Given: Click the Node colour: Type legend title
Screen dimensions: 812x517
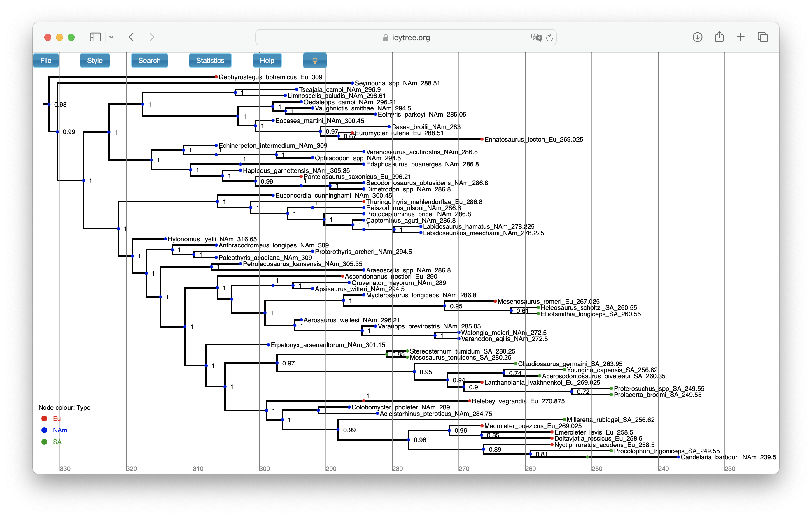Looking at the screenshot, I should (x=64, y=408).
